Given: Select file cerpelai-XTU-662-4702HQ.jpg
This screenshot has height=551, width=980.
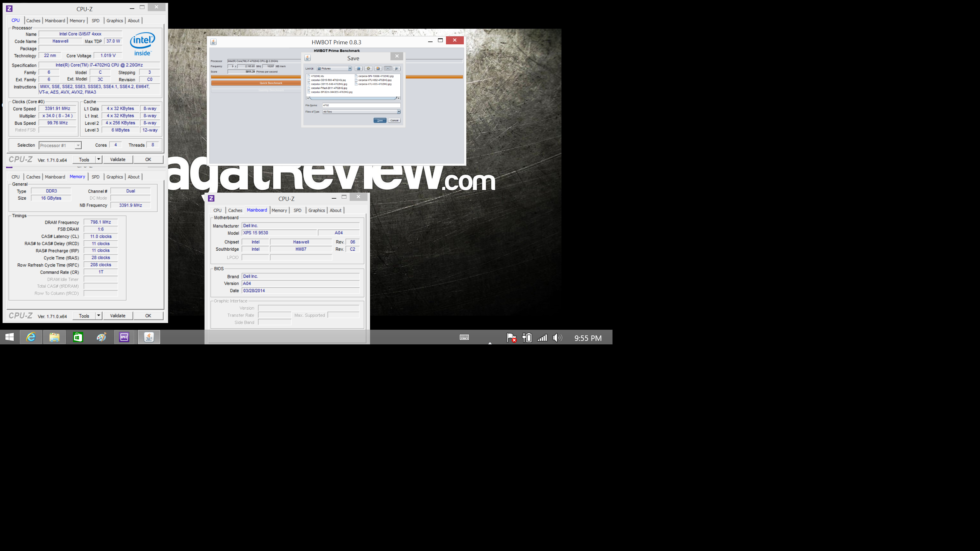Looking at the screenshot, I should [374, 80].
